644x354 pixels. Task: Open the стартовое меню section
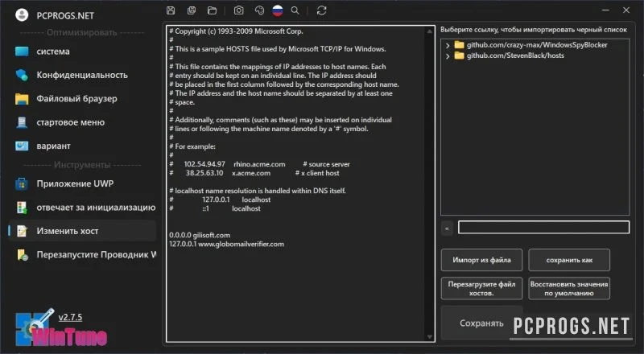click(x=82, y=122)
